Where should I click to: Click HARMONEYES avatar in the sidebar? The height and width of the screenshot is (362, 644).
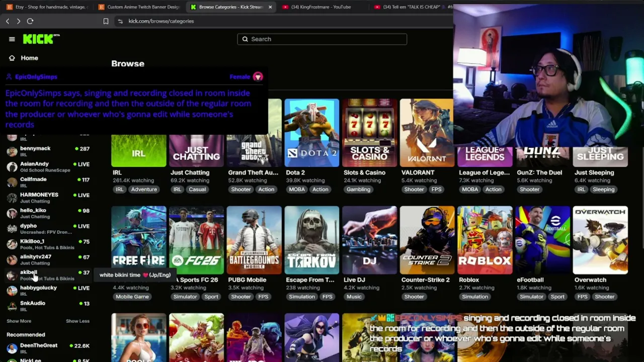tap(12, 198)
